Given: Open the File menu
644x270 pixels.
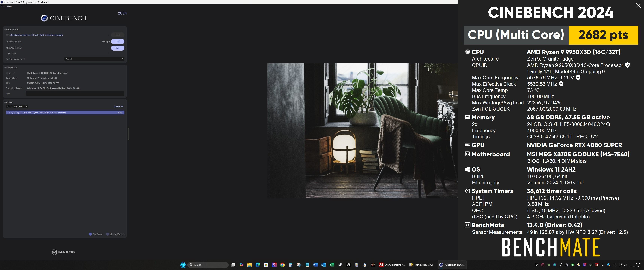Looking at the screenshot, I should tap(3, 7).
